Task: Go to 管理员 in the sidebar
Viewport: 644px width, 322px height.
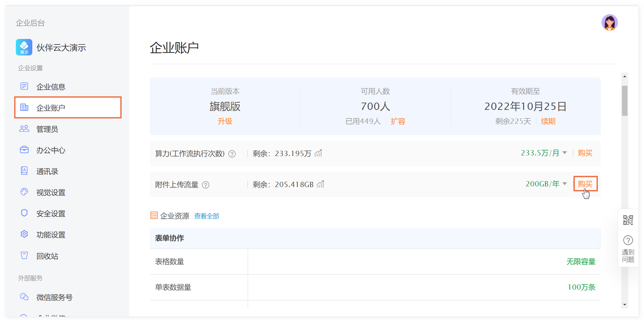Action: pos(47,129)
